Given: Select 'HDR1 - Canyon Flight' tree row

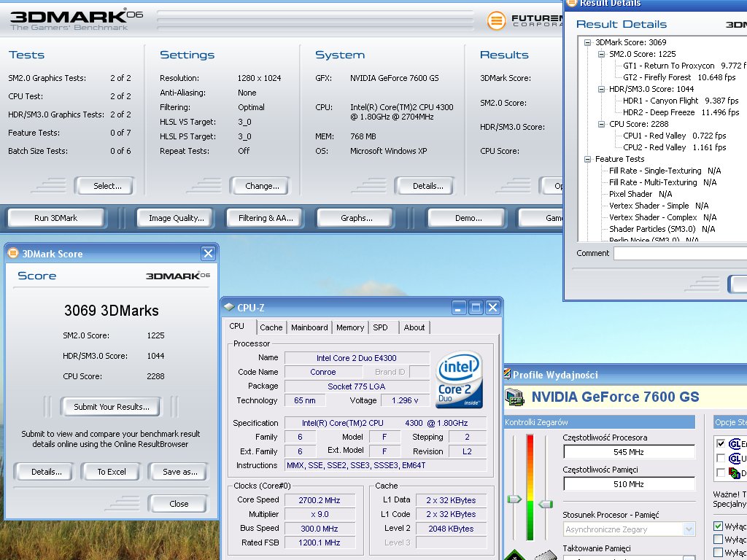Looking at the screenshot, I should (681, 101).
